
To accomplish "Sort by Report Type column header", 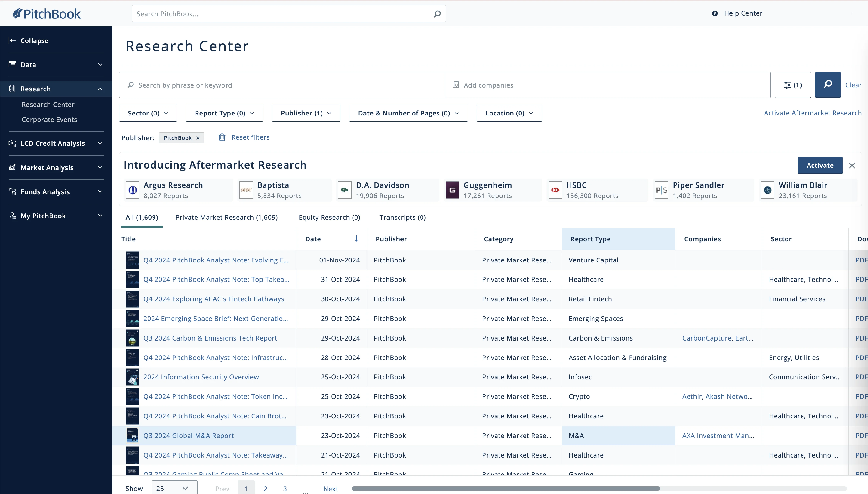I will 618,239.
